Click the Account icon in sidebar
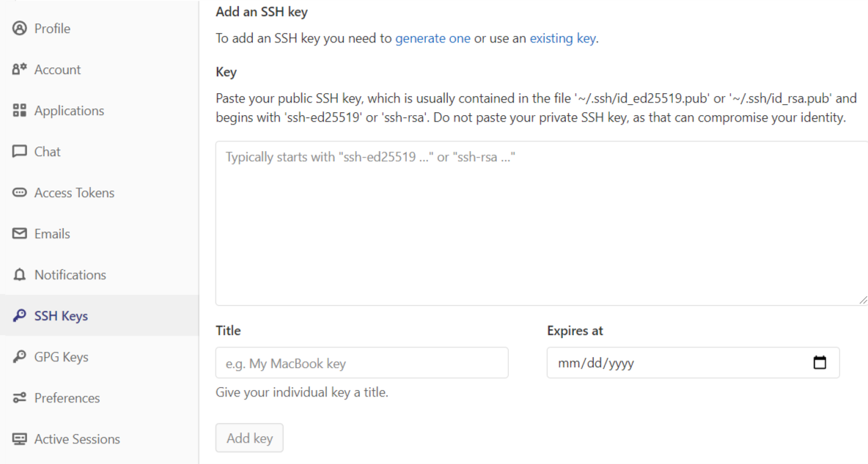Image resolution: width=868 pixels, height=464 pixels. [x=20, y=70]
